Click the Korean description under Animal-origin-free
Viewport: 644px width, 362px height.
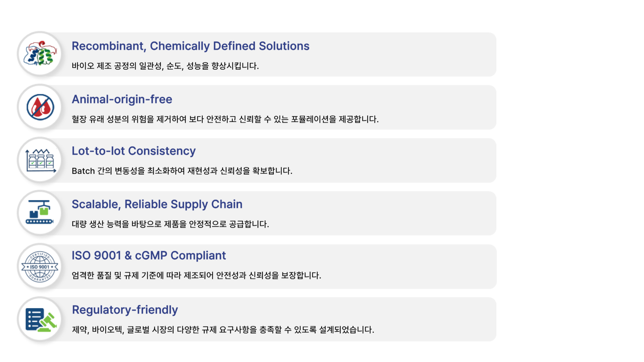click(x=225, y=119)
